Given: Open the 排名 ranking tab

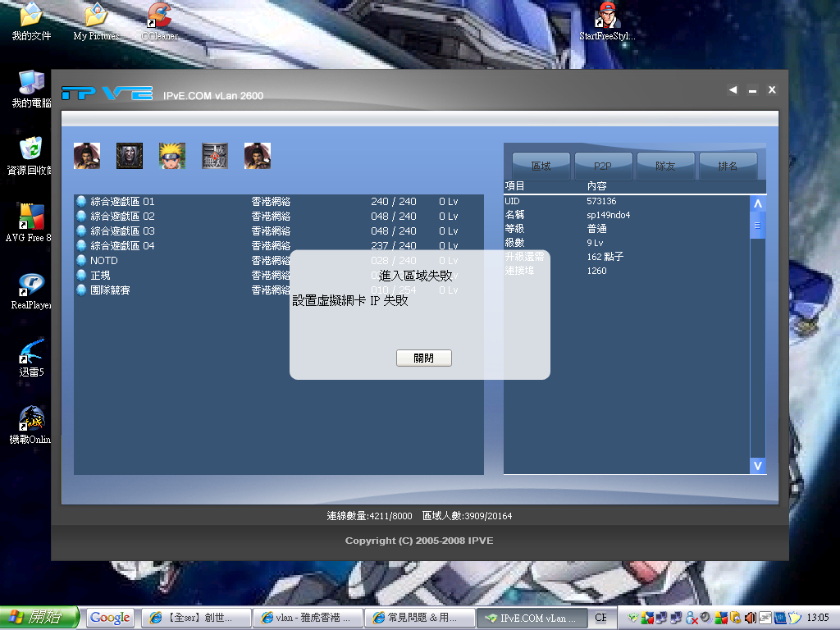Looking at the screenshot, I should 728,165.
